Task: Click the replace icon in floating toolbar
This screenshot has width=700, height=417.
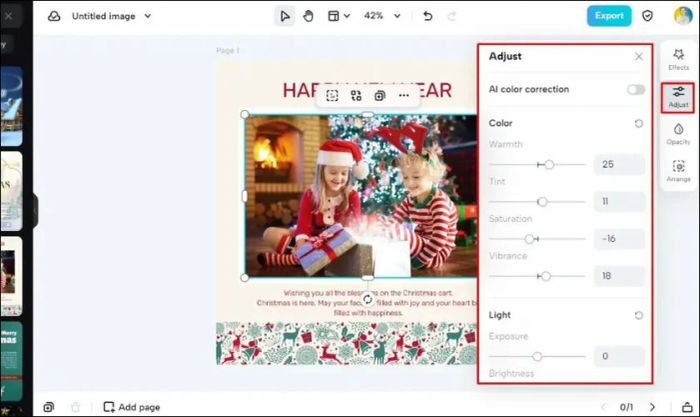Action: tap(356, 96)
